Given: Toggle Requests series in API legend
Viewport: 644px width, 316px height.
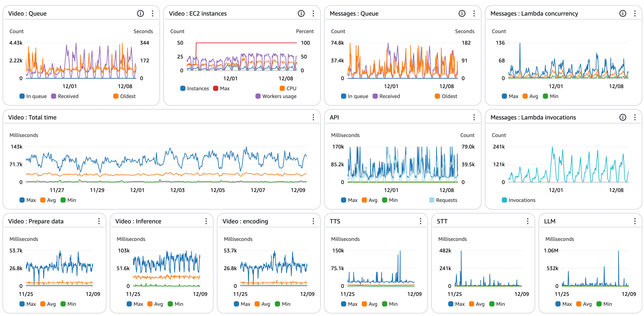Looking at the screenshot, I should 446,200.
